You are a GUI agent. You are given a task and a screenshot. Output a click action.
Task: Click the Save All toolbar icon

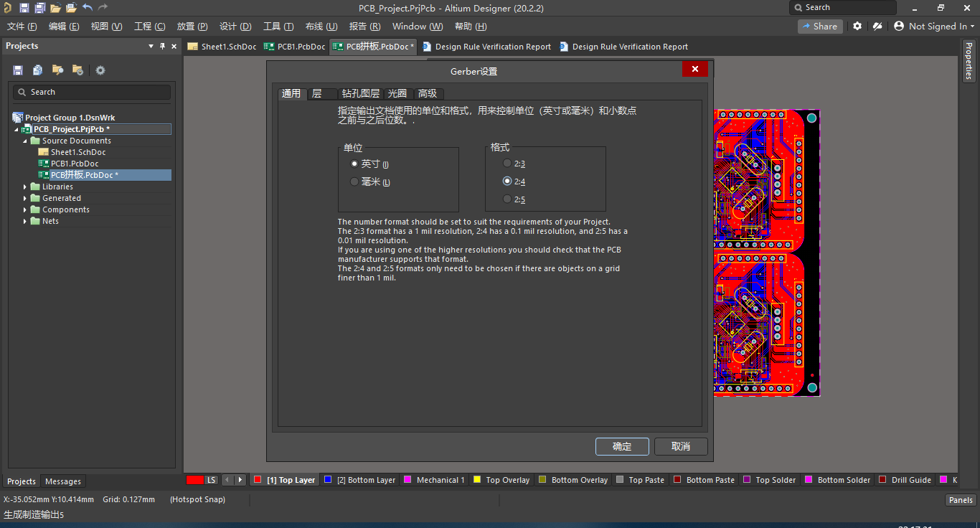(x=39, y=7)
